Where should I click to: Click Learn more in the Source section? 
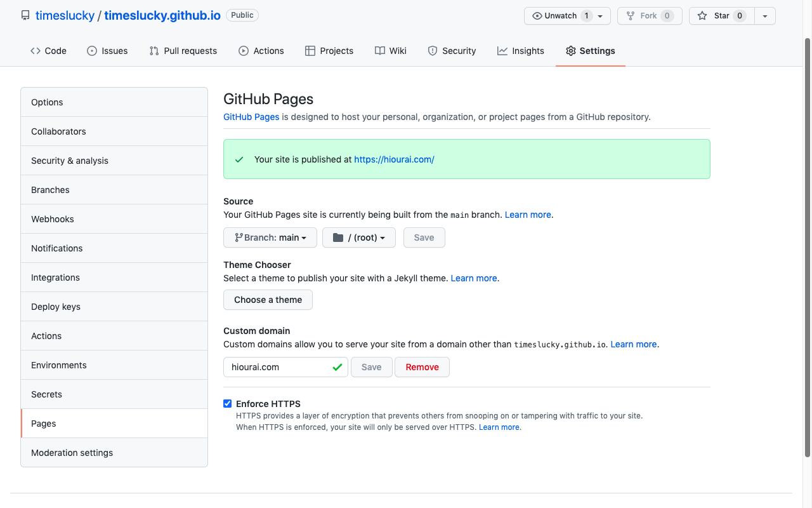coord(528,215)
